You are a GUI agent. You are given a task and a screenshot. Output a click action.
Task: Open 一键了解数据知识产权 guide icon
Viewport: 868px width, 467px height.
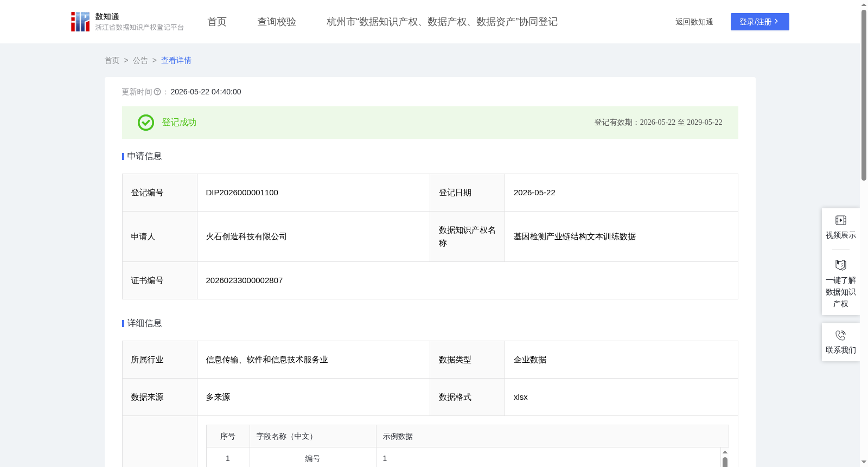841,265
